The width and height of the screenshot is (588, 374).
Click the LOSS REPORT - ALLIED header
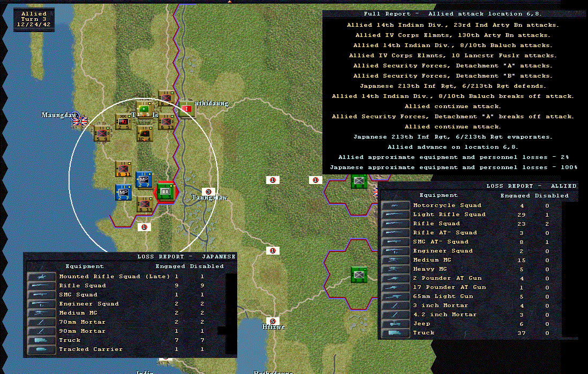tap(531, 186)
